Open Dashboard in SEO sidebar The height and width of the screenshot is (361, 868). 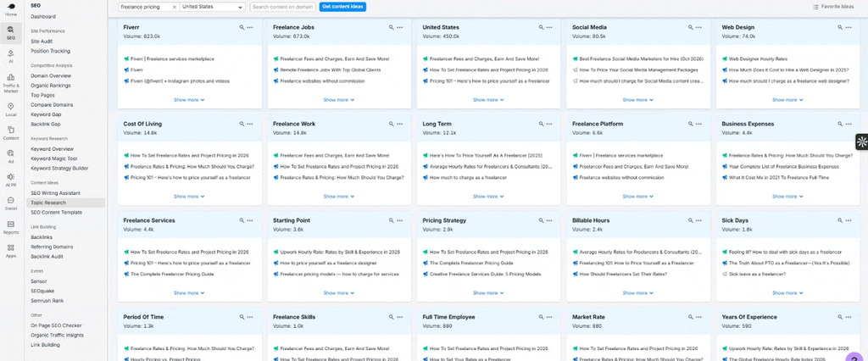pyautogui.click(x=43, y=17)
